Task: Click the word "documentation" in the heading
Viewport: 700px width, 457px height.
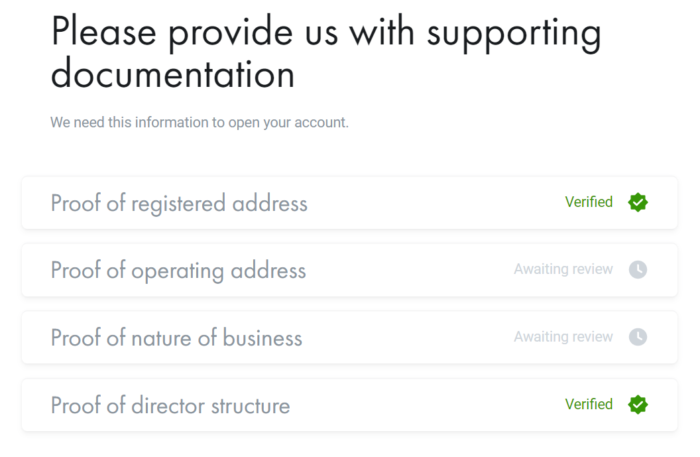Action: [172, 74]
